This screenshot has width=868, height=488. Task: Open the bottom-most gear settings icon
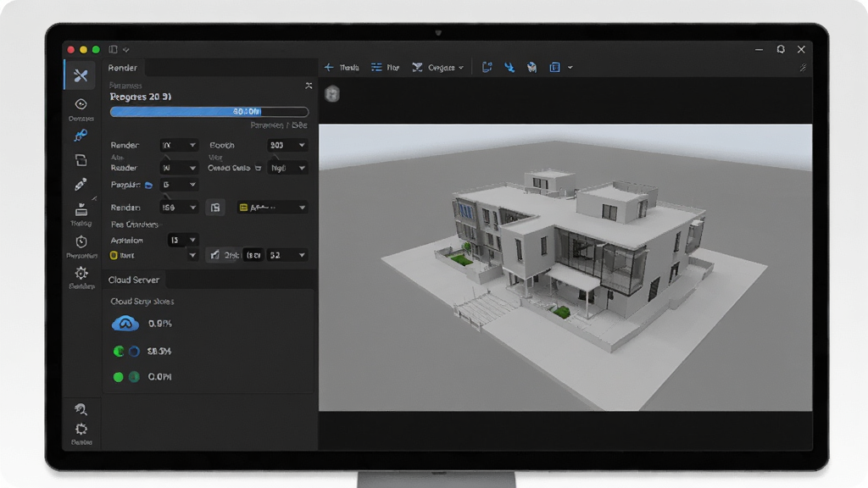click(x=81, y=430)
